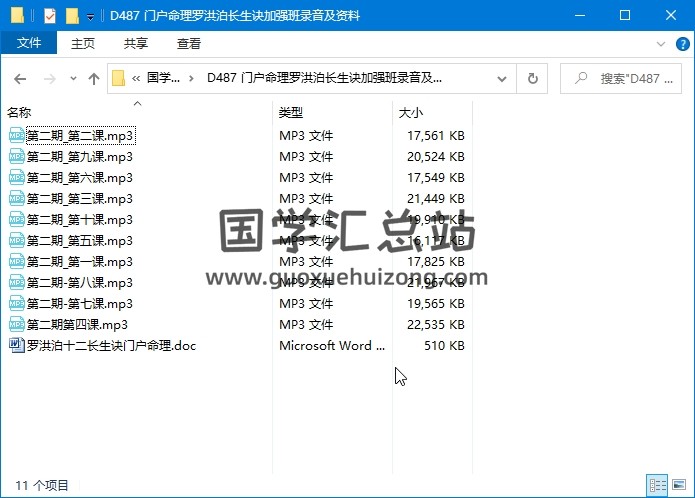Open the recent locations dropdown arrow

tap(73, 79)
